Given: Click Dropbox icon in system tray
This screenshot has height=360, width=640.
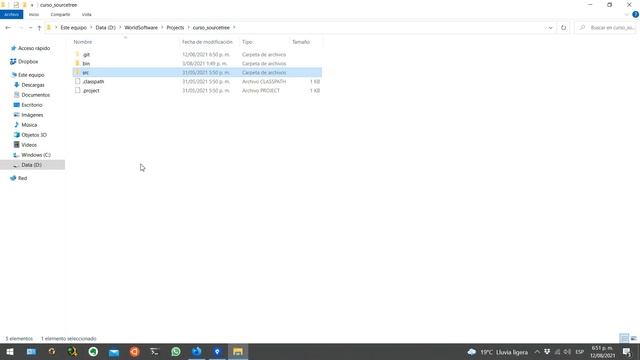Looking at the screenshot, I should click(x=547, y=352).
